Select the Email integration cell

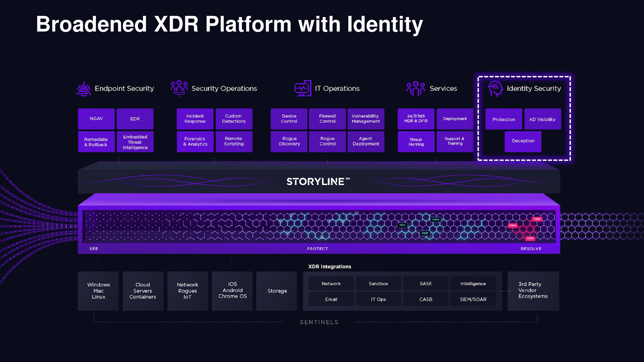tap(331, 299)
